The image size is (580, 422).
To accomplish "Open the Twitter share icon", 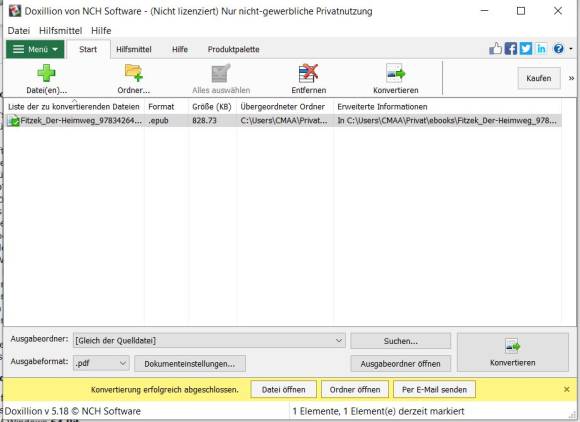I will (x=526, y=48).
